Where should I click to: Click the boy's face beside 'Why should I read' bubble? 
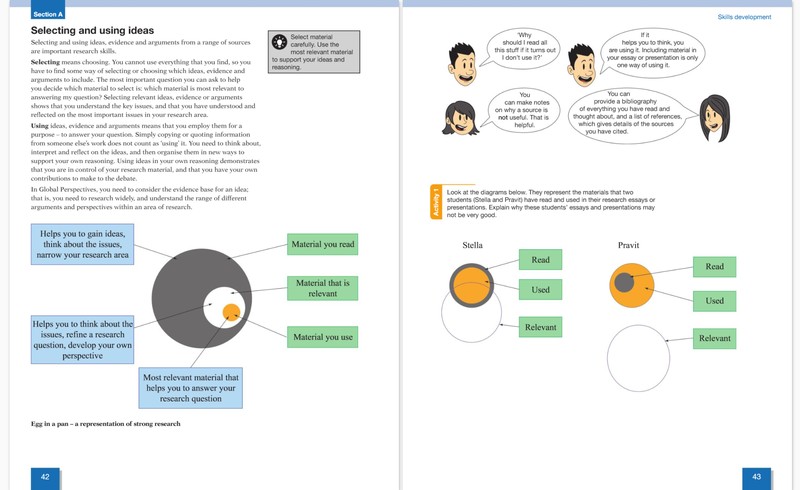click(463, 65)
